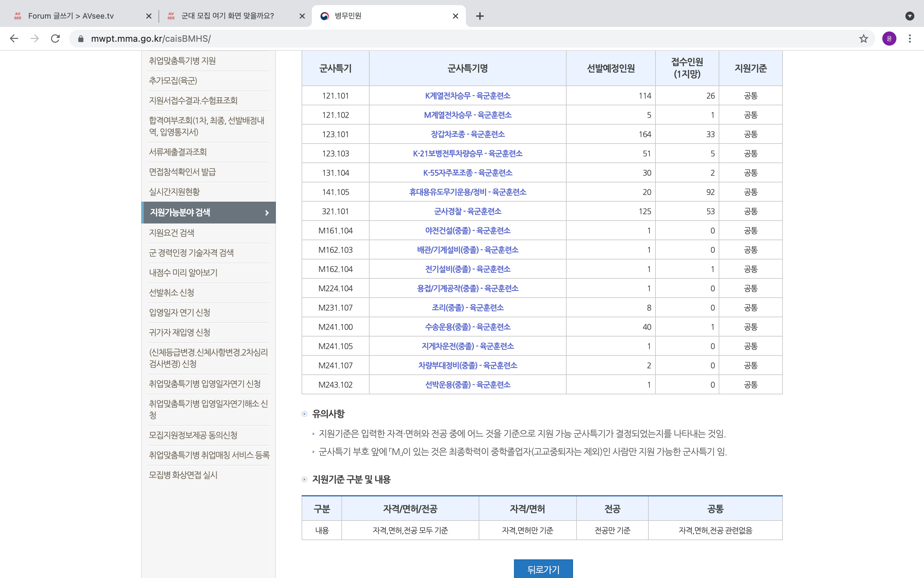924x578 pixels.
Task: Close the Forum 글쓰기 tab
Action: coord(149,16)
